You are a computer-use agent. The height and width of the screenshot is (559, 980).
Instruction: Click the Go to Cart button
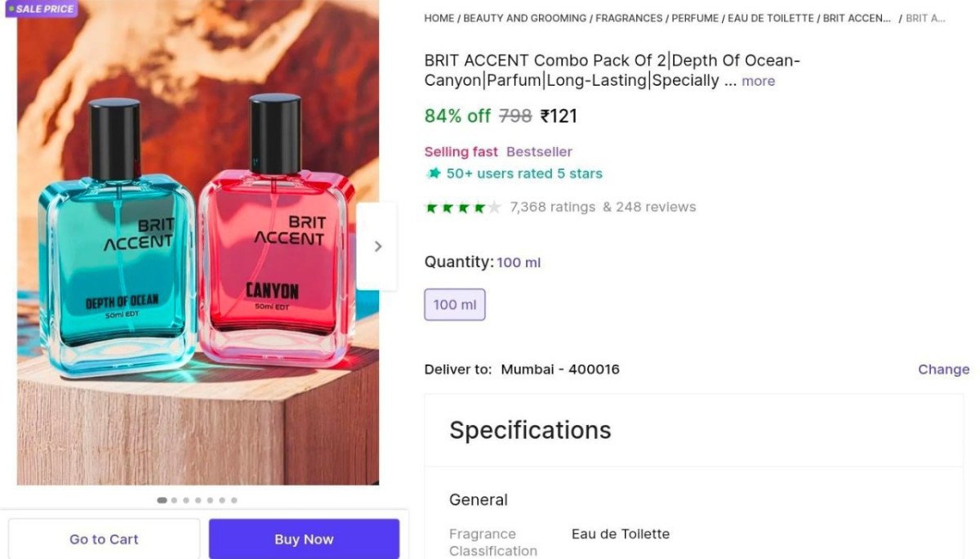tap(104, 539)
